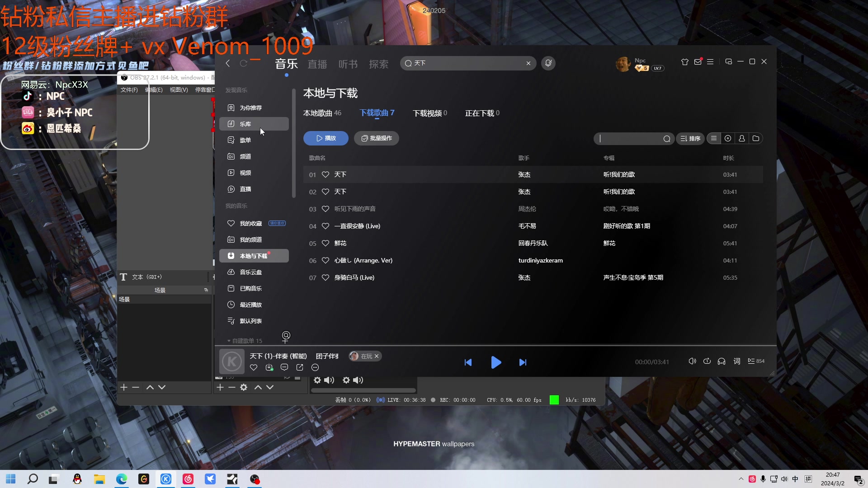Open the sound effects headphone icon
868x488 pixels.
722,361
